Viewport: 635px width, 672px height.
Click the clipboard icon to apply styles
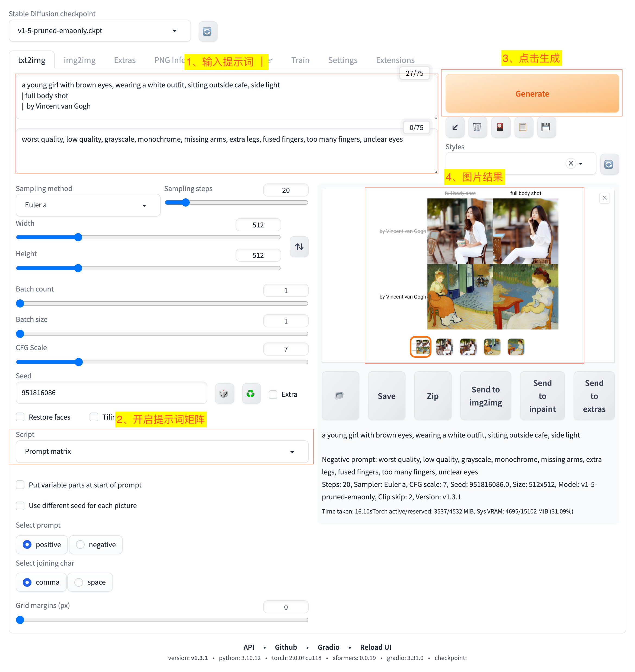coord(523,127)
